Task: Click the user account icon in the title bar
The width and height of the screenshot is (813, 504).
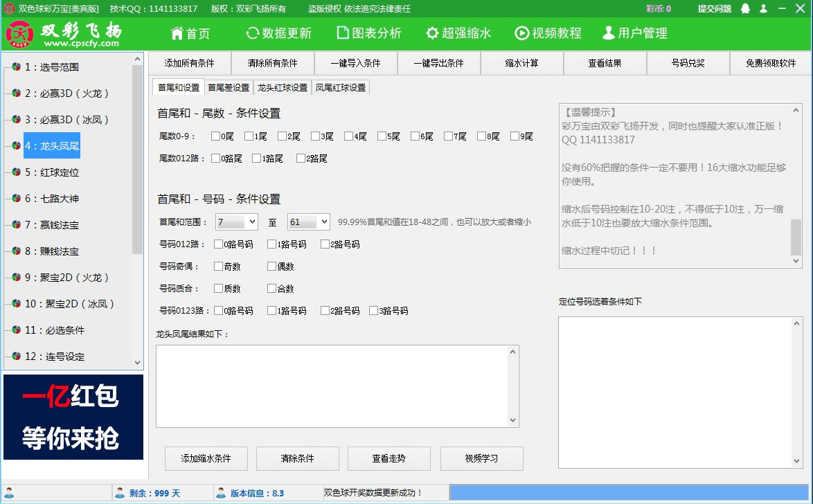Action: 764,9
